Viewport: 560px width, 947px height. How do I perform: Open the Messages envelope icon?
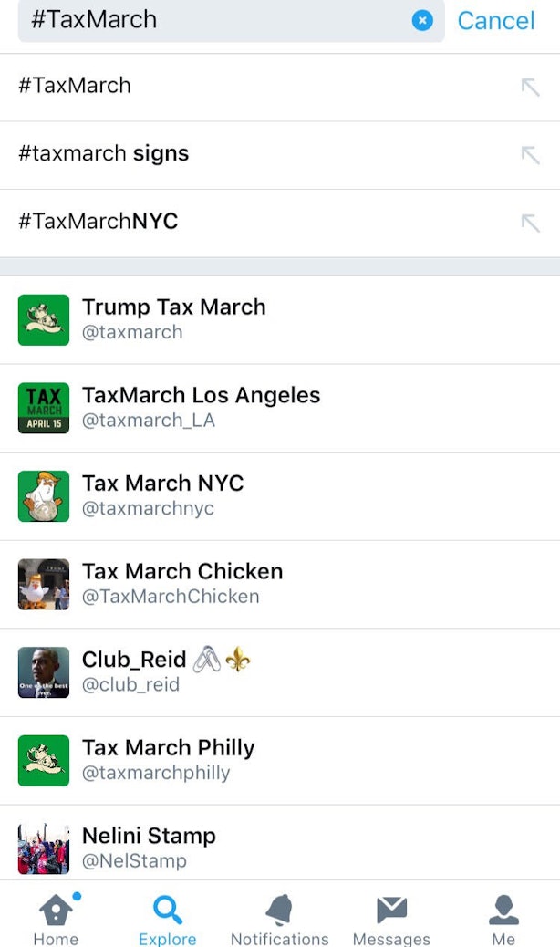391,910
